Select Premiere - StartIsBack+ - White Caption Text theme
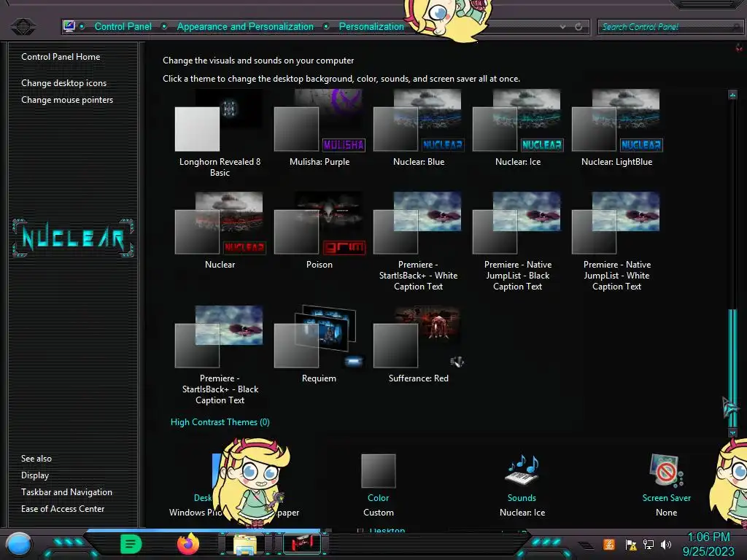This screenshot has width=747, height=560. (419, 241)
